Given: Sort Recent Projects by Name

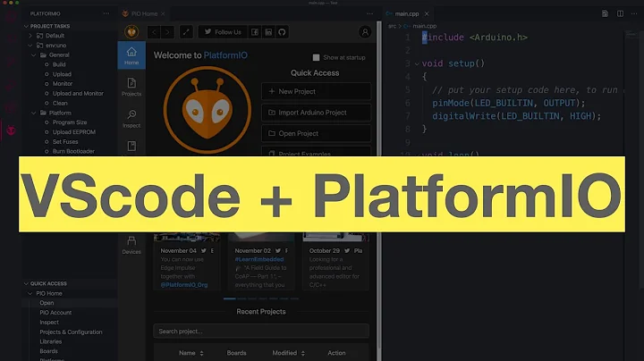Looking at the screenshot, I should point(191,353).
